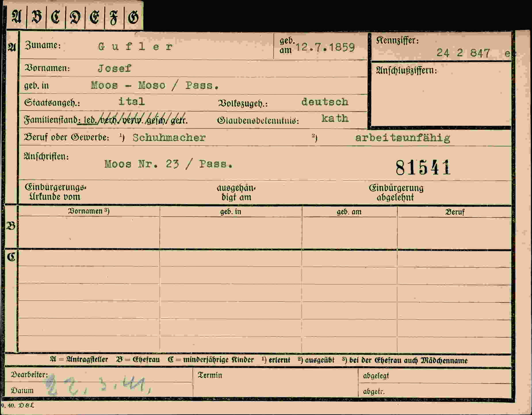Image resolution: width=532 pixels, height=415 pixels.
Task: Click the 'Termin' label
Action: (210, 375)
